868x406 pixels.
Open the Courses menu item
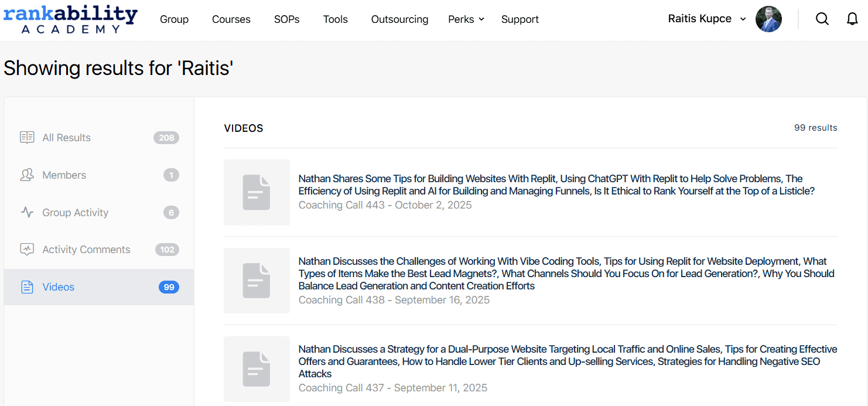click(x=231, y=19)
